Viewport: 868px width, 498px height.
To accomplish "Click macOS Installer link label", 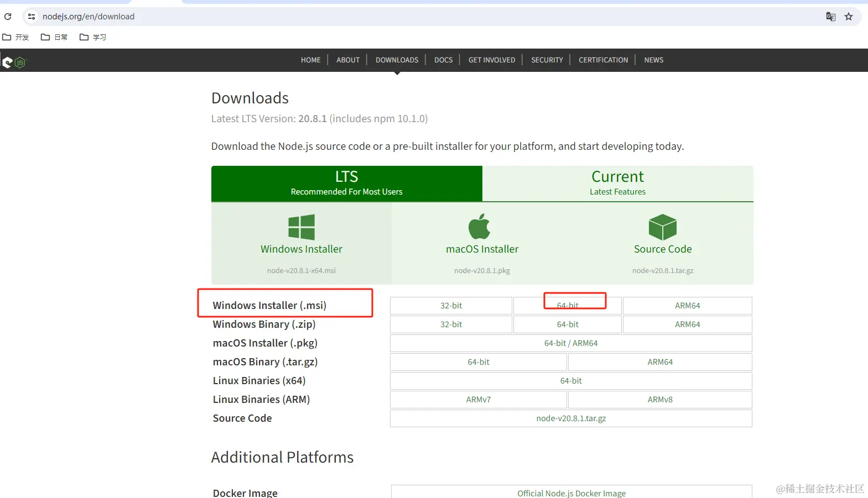I will click(x=482, y=249).
